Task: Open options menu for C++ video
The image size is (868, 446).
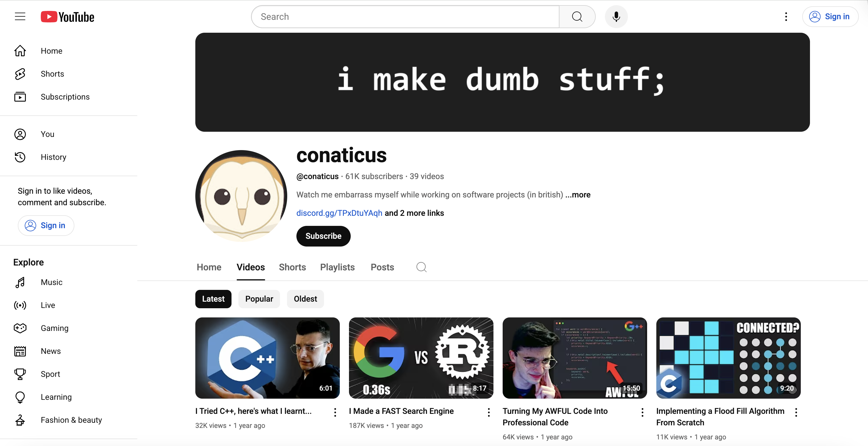Action: click(335, 412)
